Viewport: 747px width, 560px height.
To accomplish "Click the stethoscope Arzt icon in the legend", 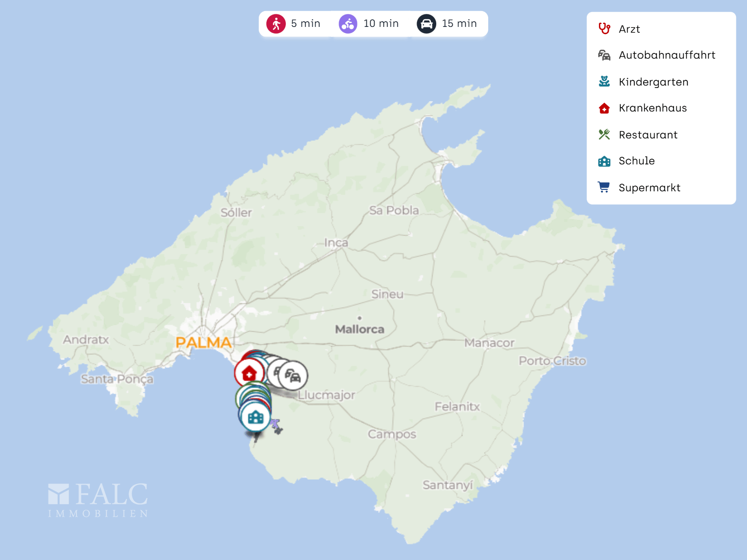I will point(604,28).
